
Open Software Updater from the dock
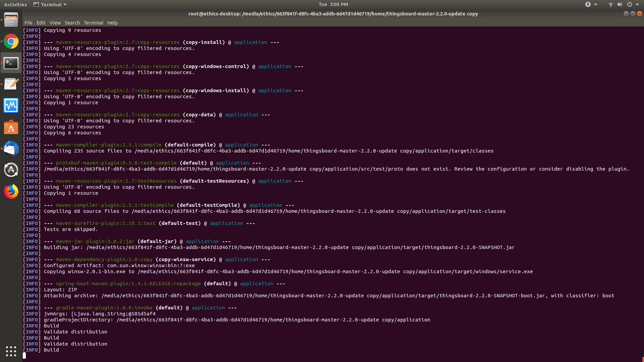pyautogui.click(x=11, y=170)
